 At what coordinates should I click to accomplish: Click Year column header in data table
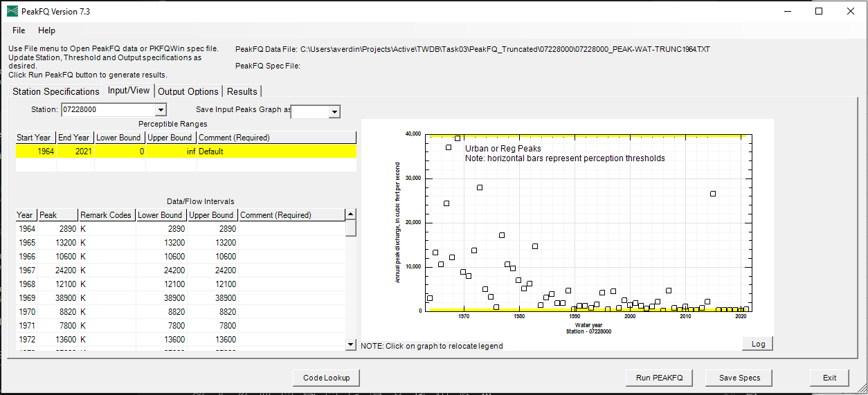[x=27, y=215]
